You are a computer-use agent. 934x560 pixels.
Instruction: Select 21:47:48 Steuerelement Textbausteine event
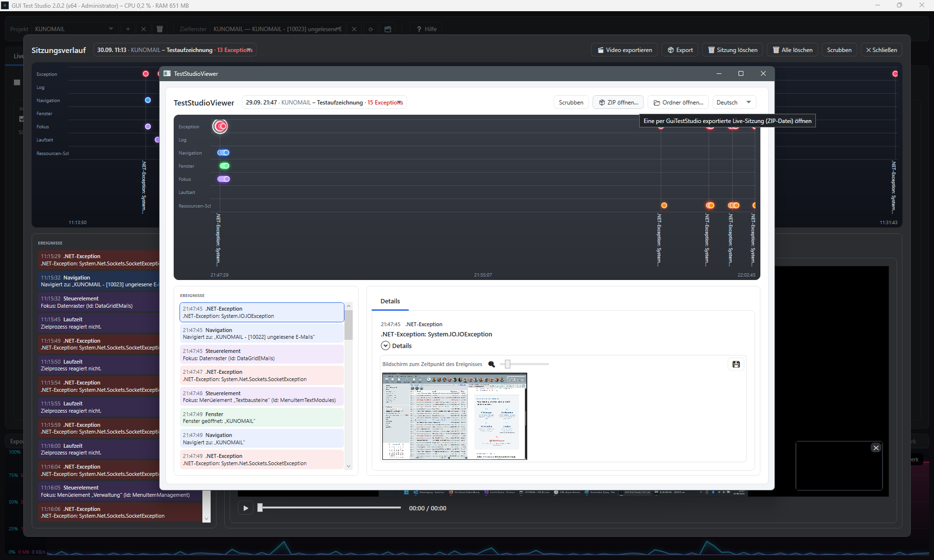click(262, 397)
